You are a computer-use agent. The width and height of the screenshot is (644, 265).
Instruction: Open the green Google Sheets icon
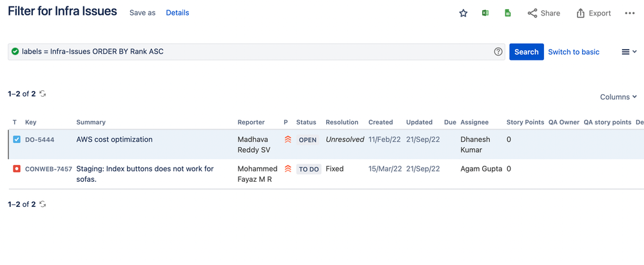pyautogui.click(x=507, y=13)
